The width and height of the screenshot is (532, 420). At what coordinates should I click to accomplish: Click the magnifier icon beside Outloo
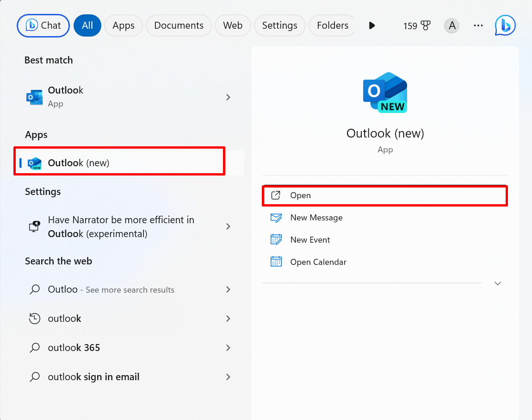(x=35, y=289)
